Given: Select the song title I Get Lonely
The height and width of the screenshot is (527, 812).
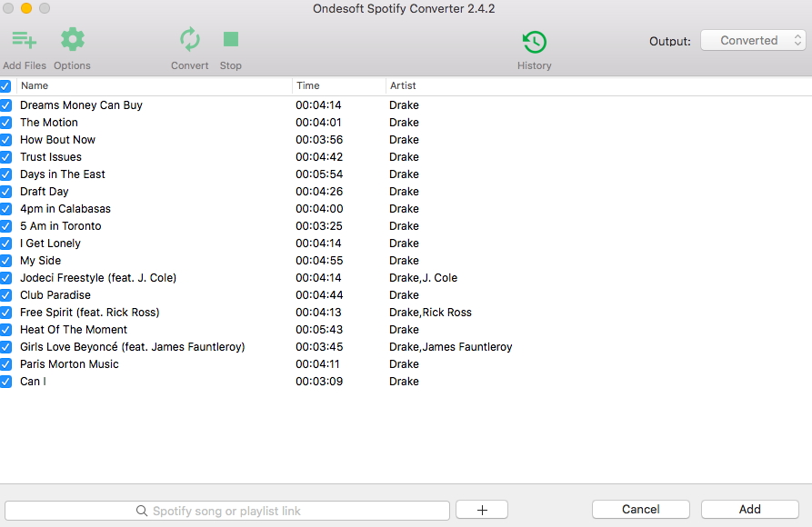Looking at the screenshot, I should pos(50,244).
